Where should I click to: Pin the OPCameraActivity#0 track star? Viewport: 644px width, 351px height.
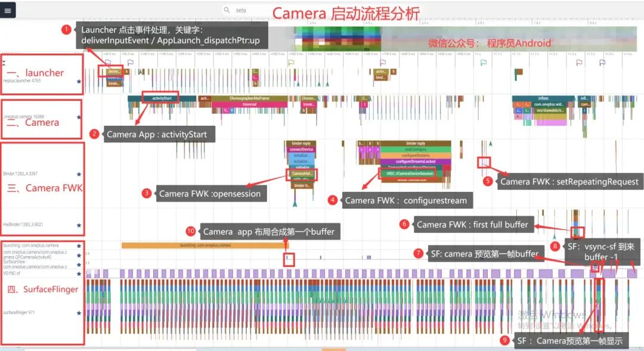[x=79, y=255]
